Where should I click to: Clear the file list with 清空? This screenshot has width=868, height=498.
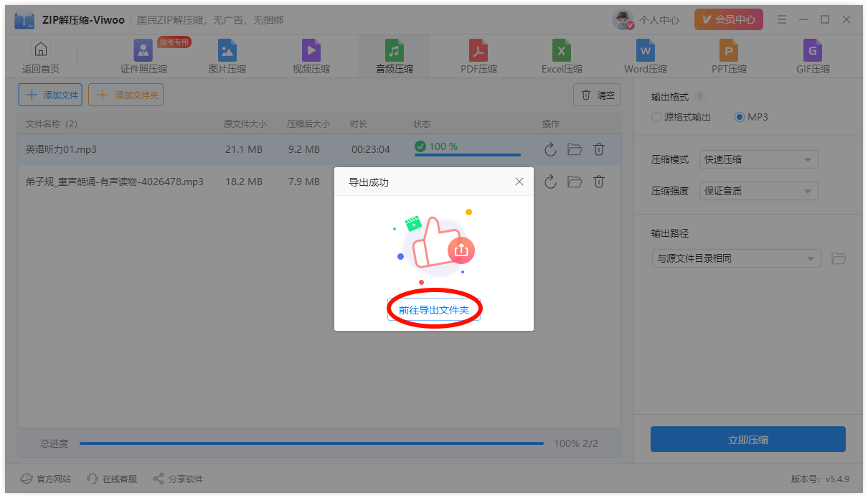(597, 95)
